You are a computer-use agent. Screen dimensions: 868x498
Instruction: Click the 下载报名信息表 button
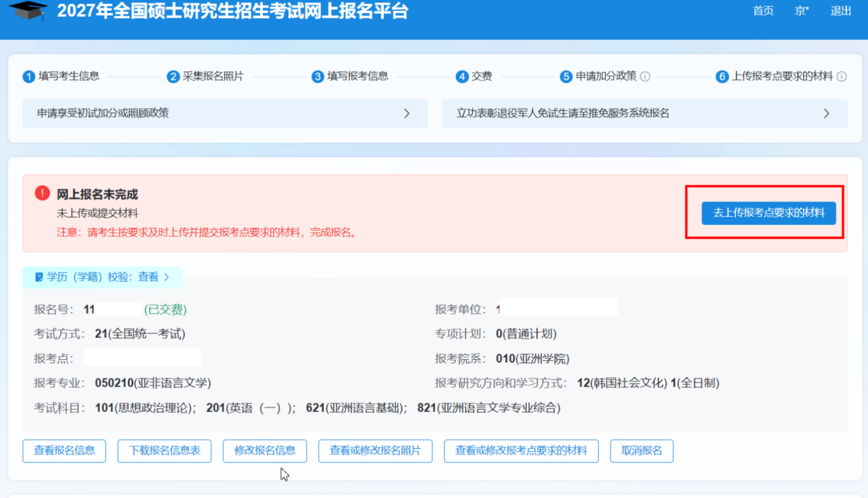coord(164,451)
